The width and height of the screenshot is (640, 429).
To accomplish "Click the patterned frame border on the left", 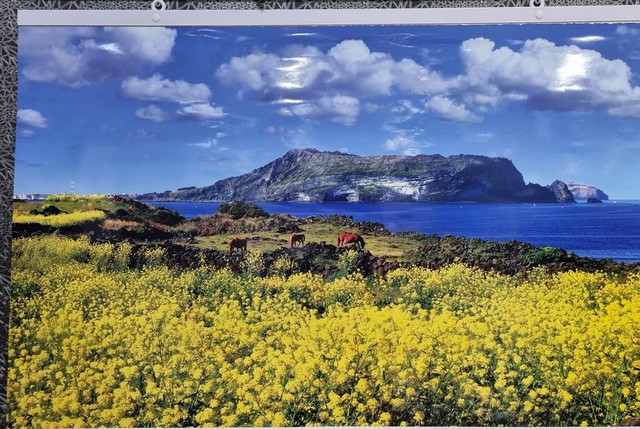I will pos(5,250).
